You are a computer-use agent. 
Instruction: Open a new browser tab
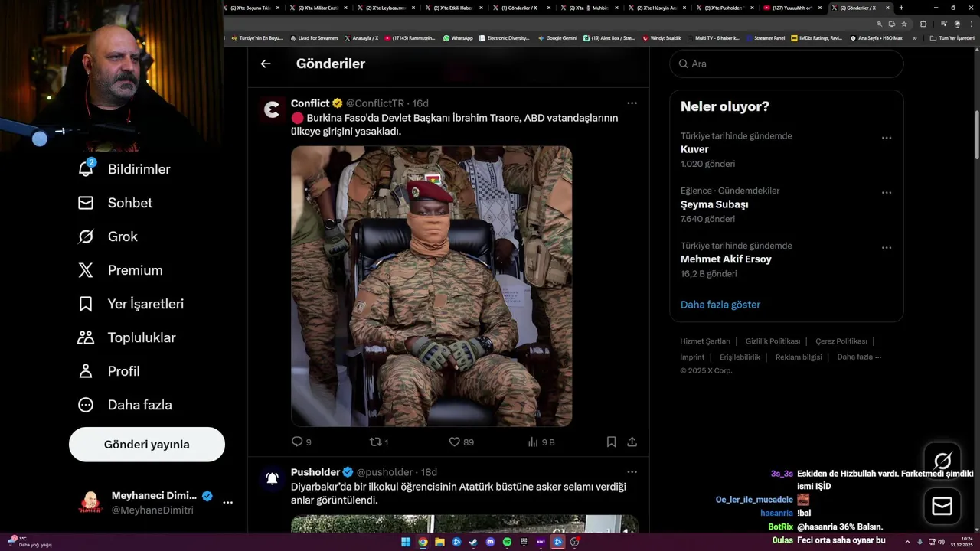click(x=901, y=8)
